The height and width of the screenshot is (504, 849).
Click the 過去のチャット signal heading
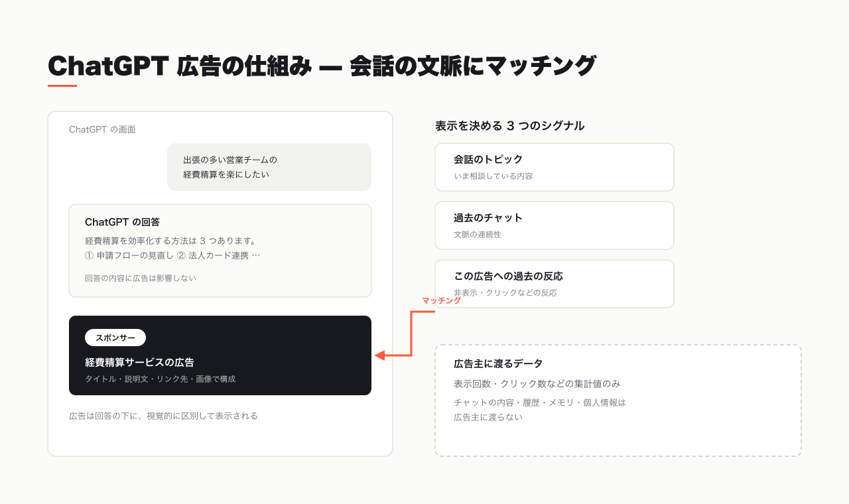tap(488, 218)
